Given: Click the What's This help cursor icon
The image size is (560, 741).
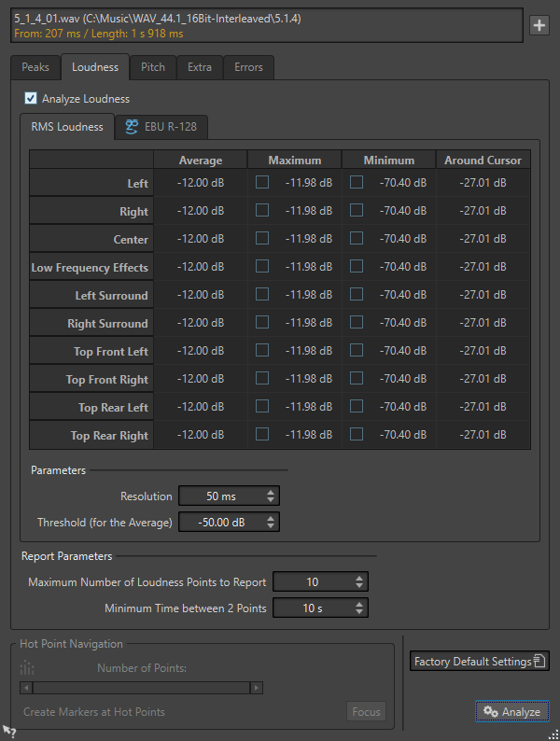Looking at the screenshot, I should (8, 732).
